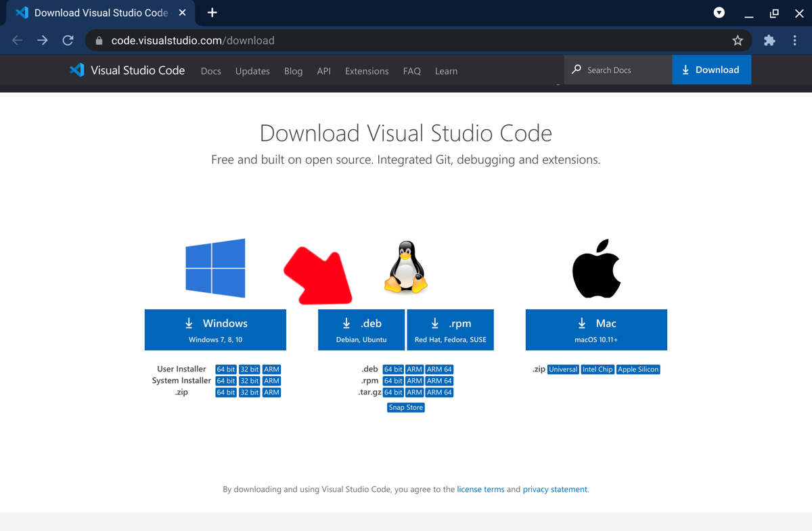Select Mac .zip Universal

tap(563, 369)
